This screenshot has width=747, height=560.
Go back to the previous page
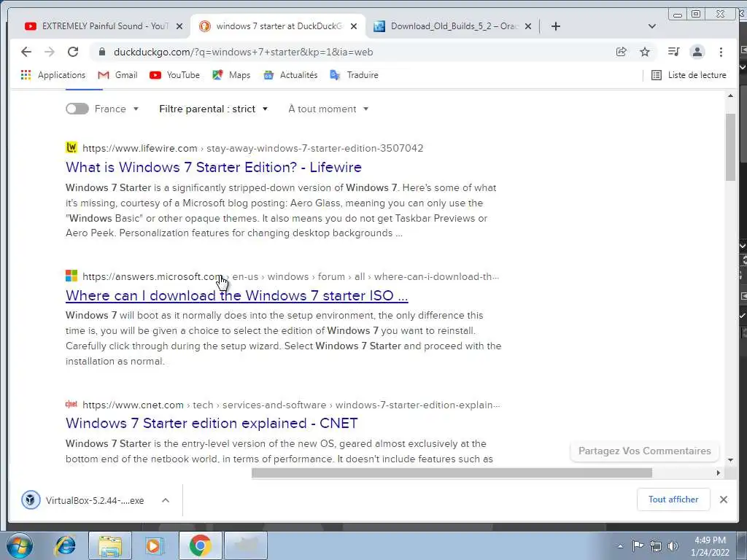coord(26,52)
